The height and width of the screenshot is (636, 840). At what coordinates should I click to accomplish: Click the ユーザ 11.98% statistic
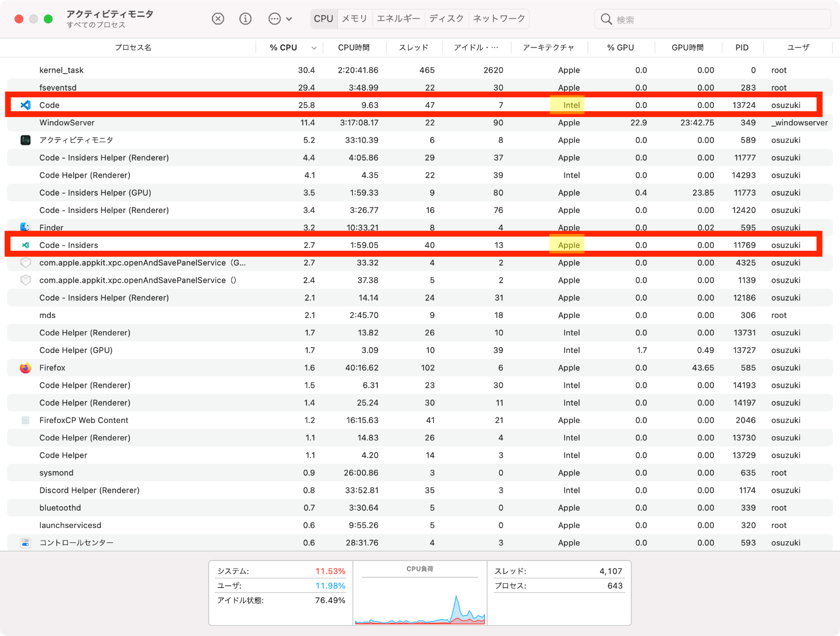click(281, 586)
